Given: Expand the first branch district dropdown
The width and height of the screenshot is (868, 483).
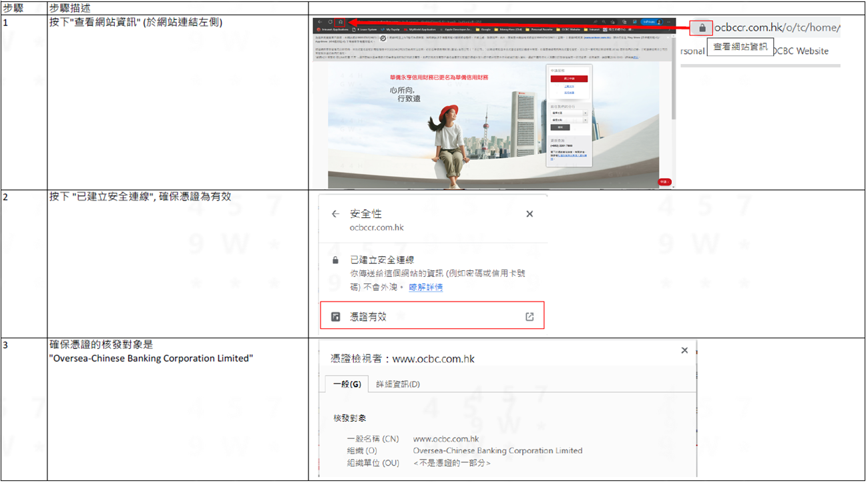Looking at the screenshot, I should (x=568, y=112).
